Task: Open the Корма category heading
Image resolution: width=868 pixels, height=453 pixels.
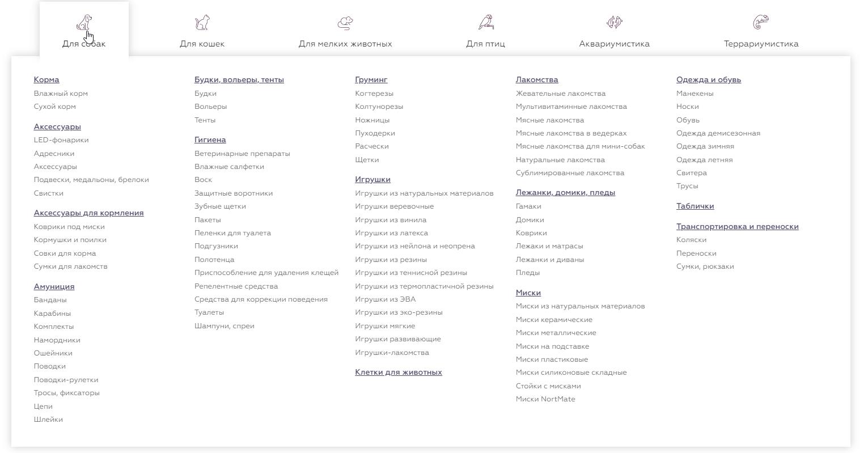Action: click(46, 80)
